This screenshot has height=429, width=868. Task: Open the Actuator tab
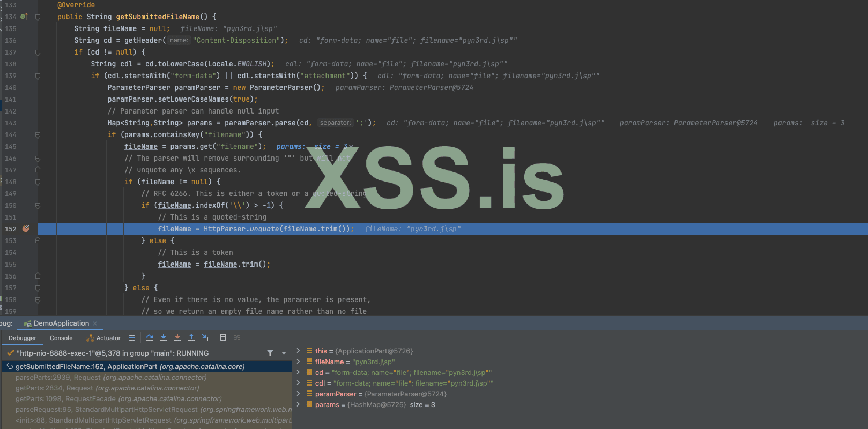[x=103, y=338]
